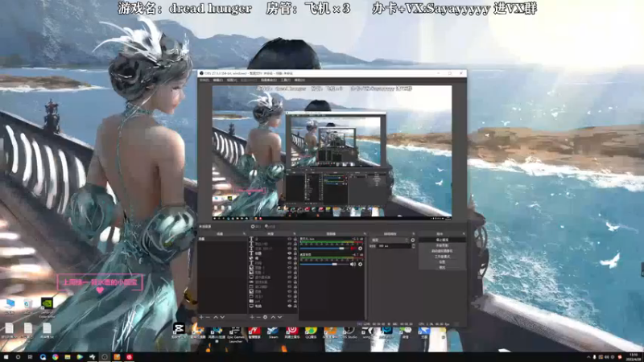Viewport: 644px width, 362px height.
Task: Pop out the Sources dock via header icon
Action: coord(294,234)
